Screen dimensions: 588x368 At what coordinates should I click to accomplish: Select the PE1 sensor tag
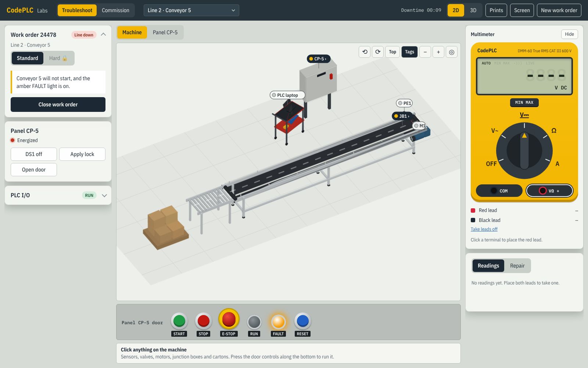404,103
